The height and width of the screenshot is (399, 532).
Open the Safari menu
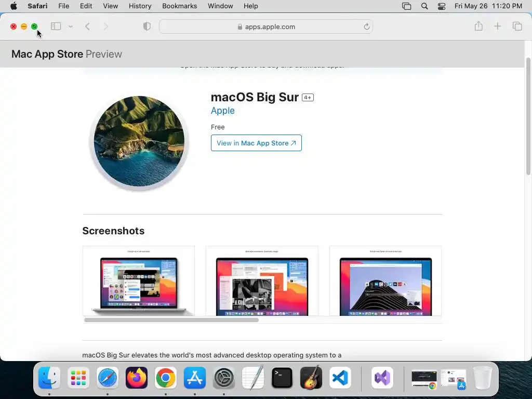pos(37,6)
